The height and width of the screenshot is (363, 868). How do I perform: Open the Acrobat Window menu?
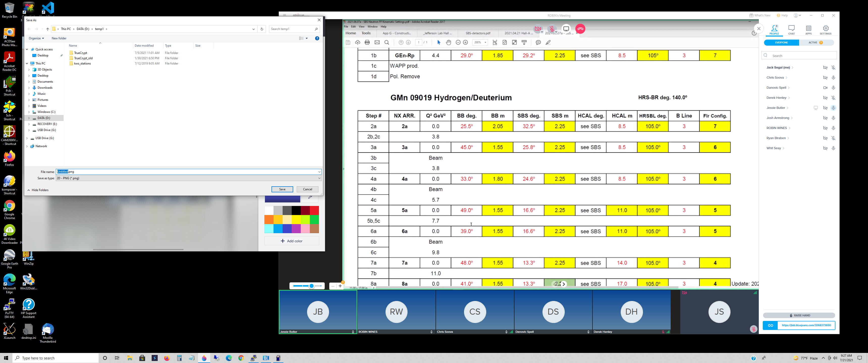coord(372,27)
